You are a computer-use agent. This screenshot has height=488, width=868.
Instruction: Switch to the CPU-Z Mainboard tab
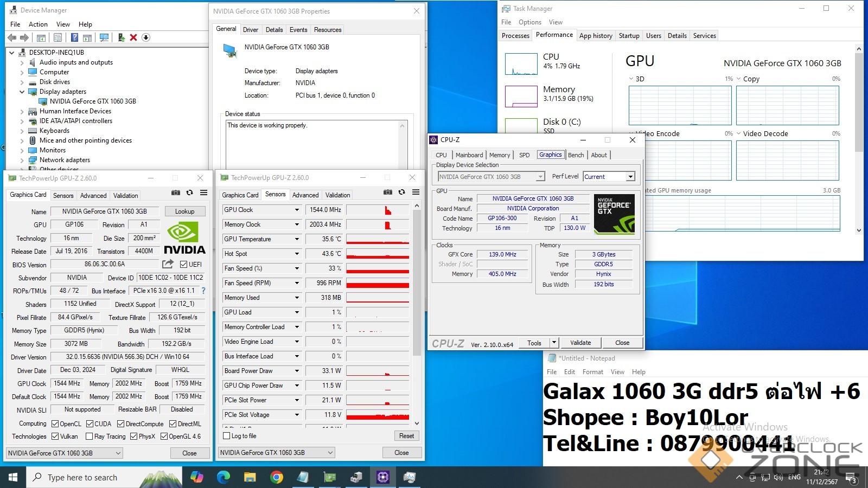click(x=469, y=155)
